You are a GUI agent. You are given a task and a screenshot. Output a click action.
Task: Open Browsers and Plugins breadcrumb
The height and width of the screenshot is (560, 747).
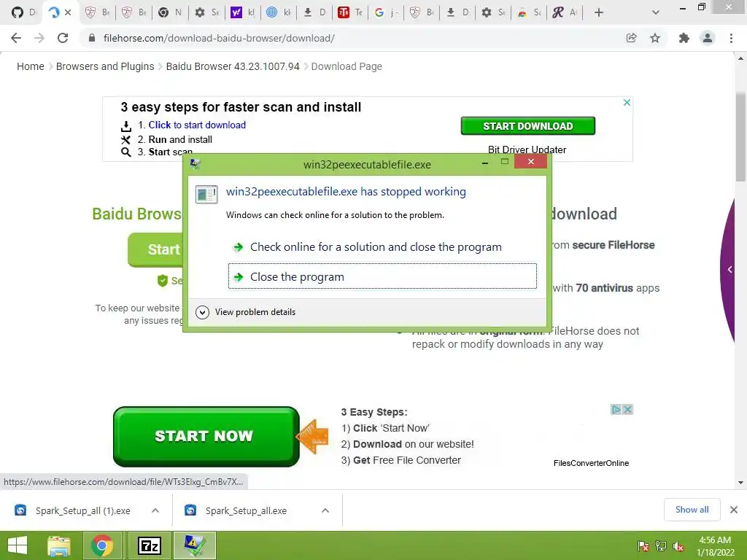pyautogui.click(x=105, y=66)
